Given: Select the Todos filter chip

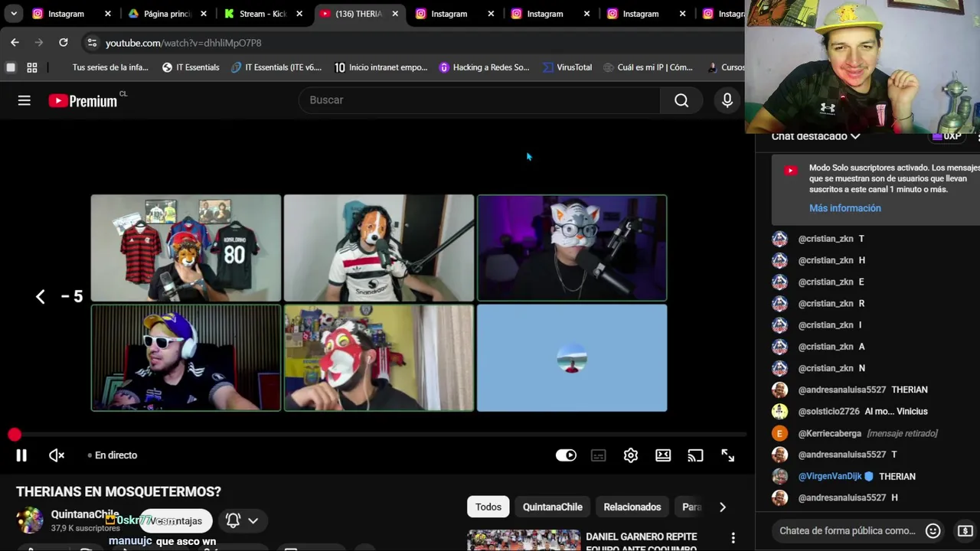Looking at the screenshot, I should pos(488,507).
